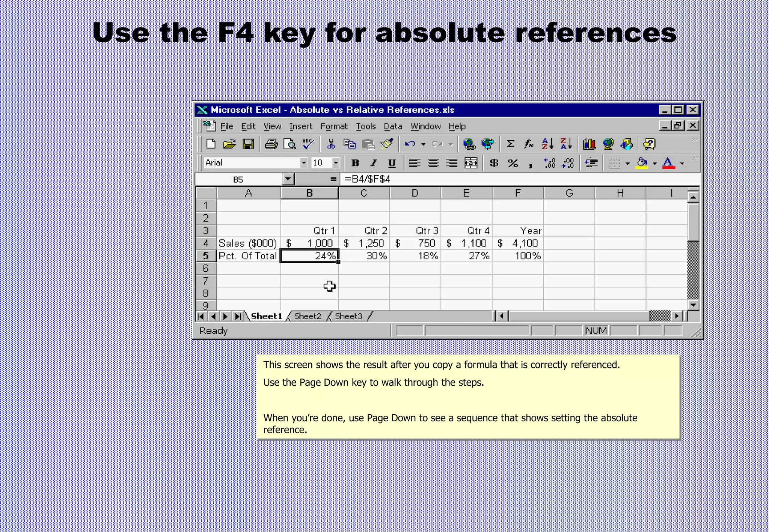Toggle Bold formatting button

click(x=355, y=163)
